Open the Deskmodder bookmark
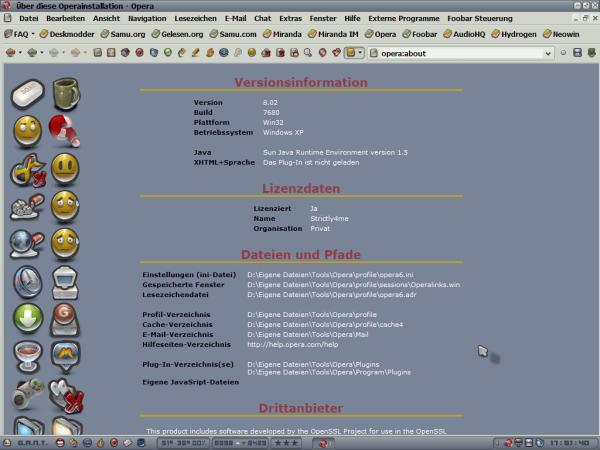Image resolution: width=600 pixels, height=450 pixels. pyautogui.click(x=67, y=34)
